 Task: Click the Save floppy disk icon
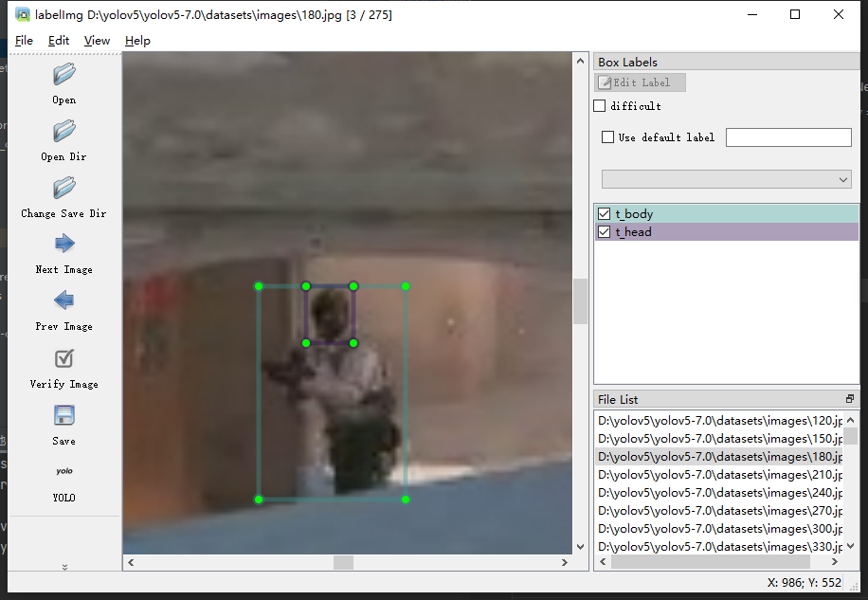(64, 415)
